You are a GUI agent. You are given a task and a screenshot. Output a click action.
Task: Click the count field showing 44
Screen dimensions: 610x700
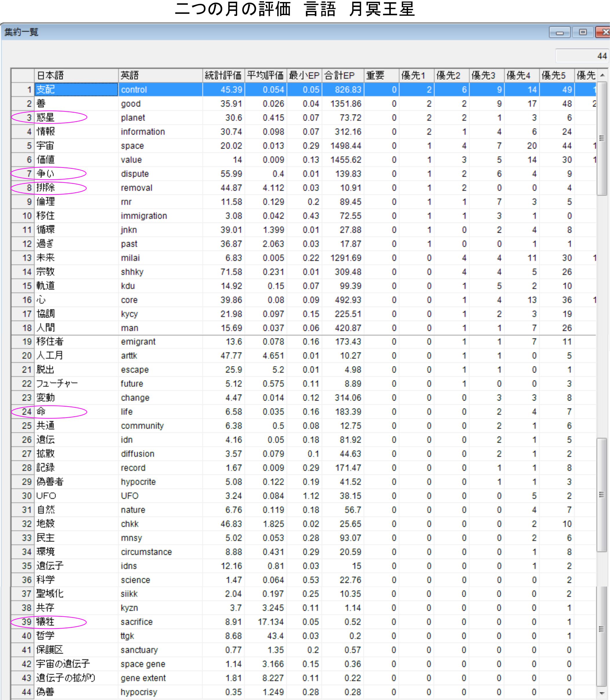(582, 56)
